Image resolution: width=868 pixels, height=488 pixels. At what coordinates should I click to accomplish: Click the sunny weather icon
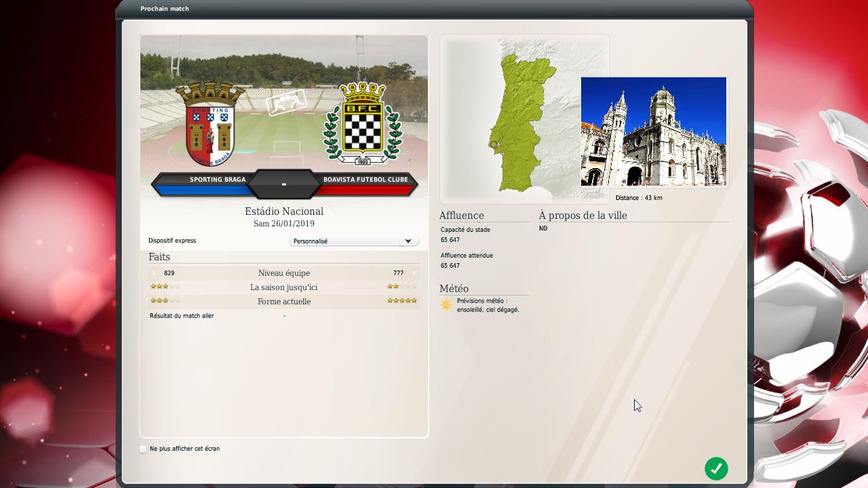tap(446, 305)
